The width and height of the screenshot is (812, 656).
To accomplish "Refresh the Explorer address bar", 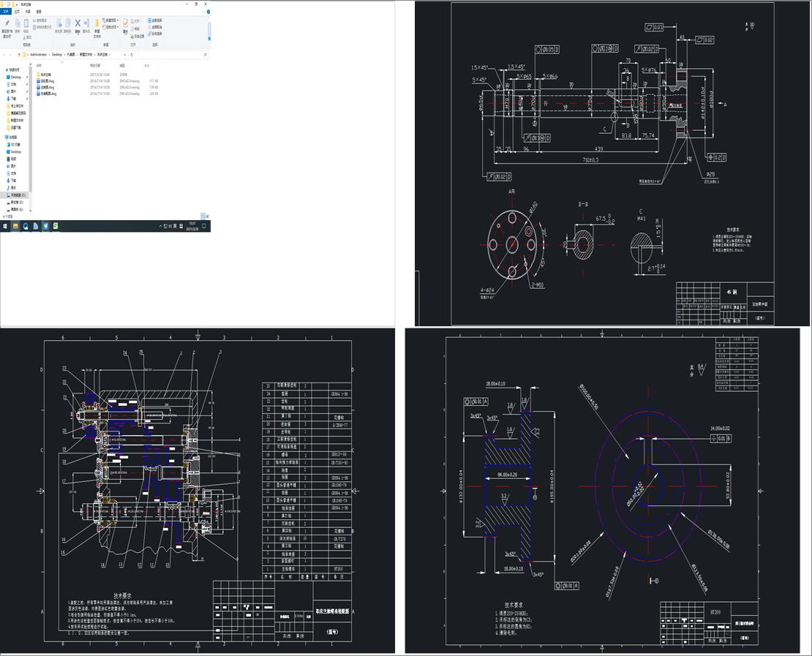I will [x=132, y=54].
